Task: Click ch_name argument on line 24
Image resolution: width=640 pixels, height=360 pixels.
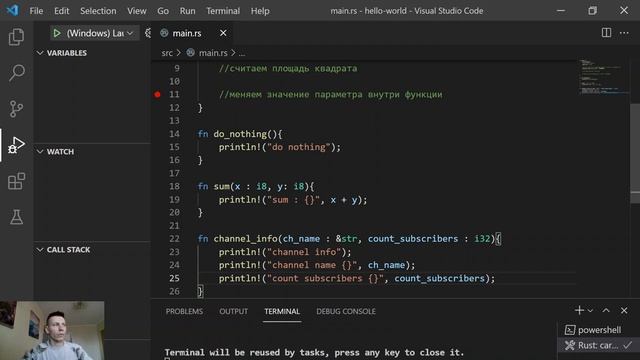Action: point(386,265)
